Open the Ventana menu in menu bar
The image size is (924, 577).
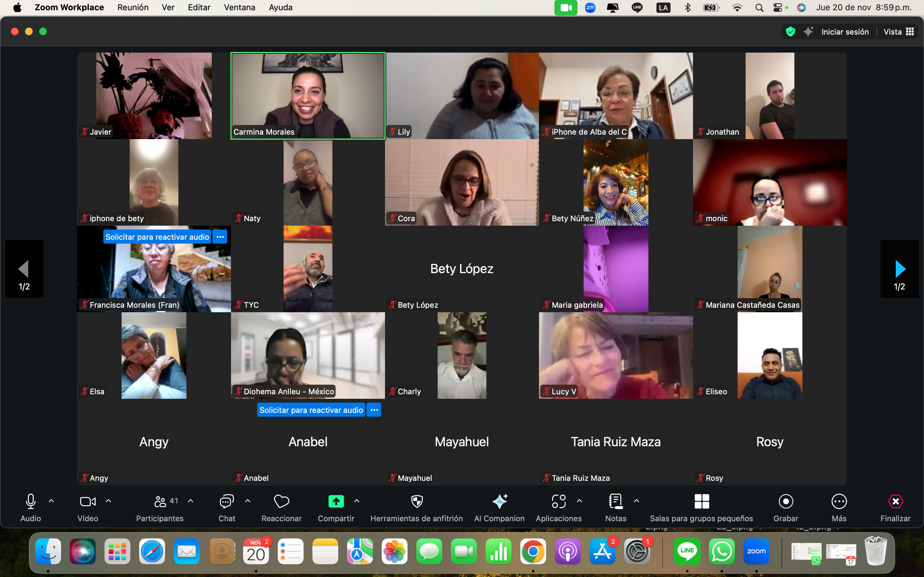pos(239,7)
